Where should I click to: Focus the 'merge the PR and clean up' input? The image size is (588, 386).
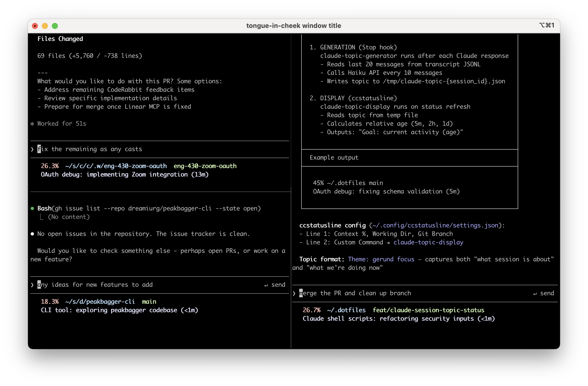[x=355, y=293]
